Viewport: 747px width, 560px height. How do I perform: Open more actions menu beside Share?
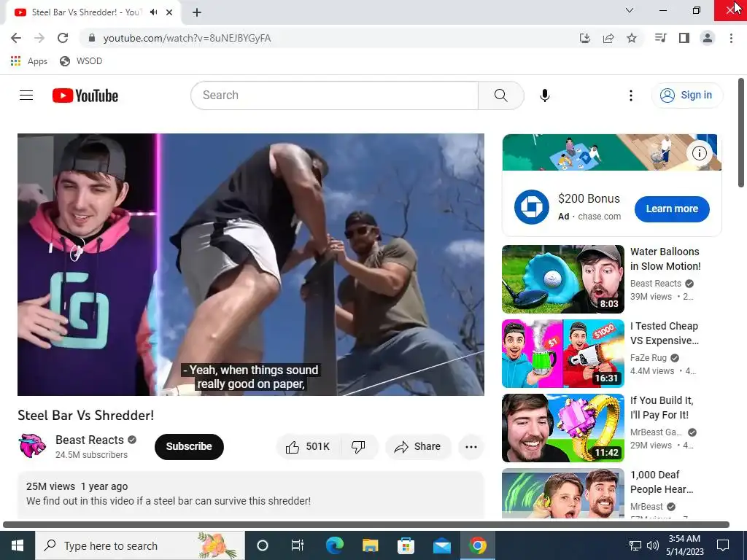471,447
